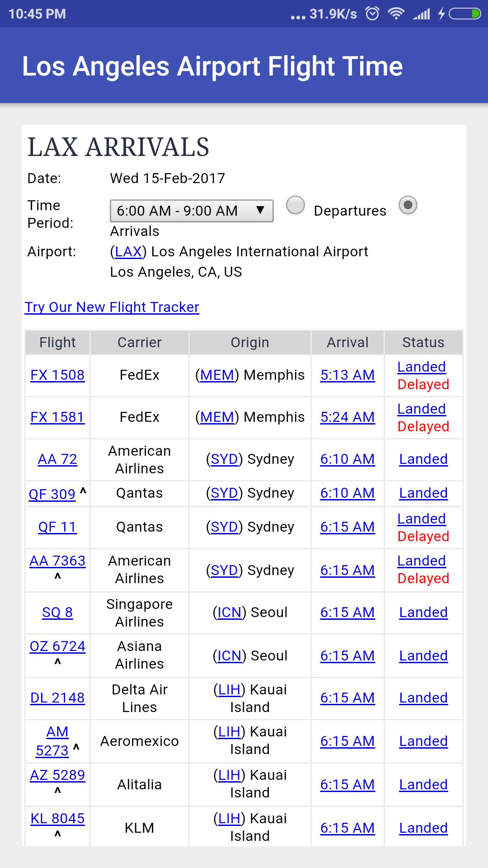The width and height of the screenshot is (488, 868).
Task: Open the 5:13 AM arrival time link
Action: [x=347, y=375]
